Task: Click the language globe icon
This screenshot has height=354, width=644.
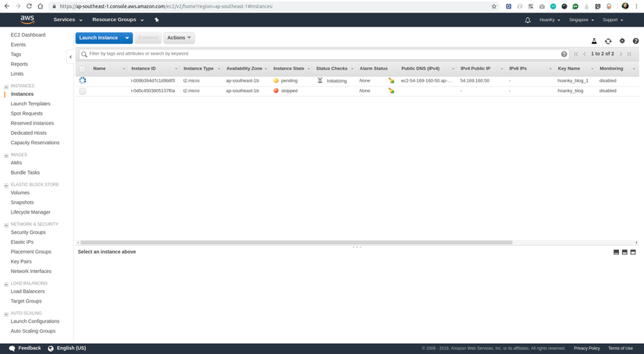Action: (51, 349)
